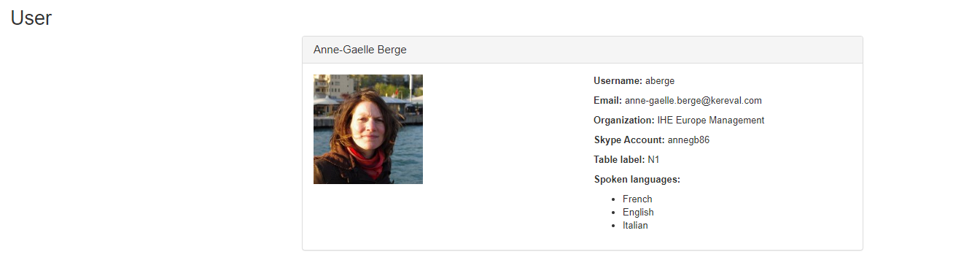Click the profile photo of Anne-Gaelle Berge

(x=368, y=129)
